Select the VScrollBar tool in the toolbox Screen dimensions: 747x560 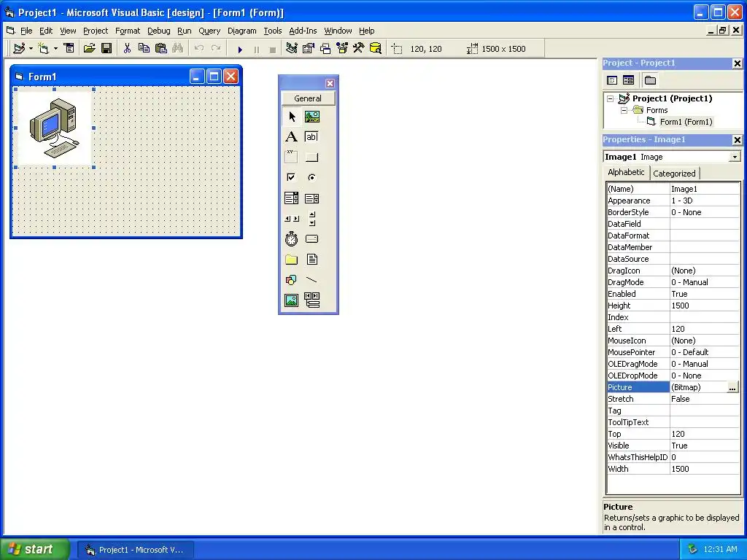coord(312,219)
